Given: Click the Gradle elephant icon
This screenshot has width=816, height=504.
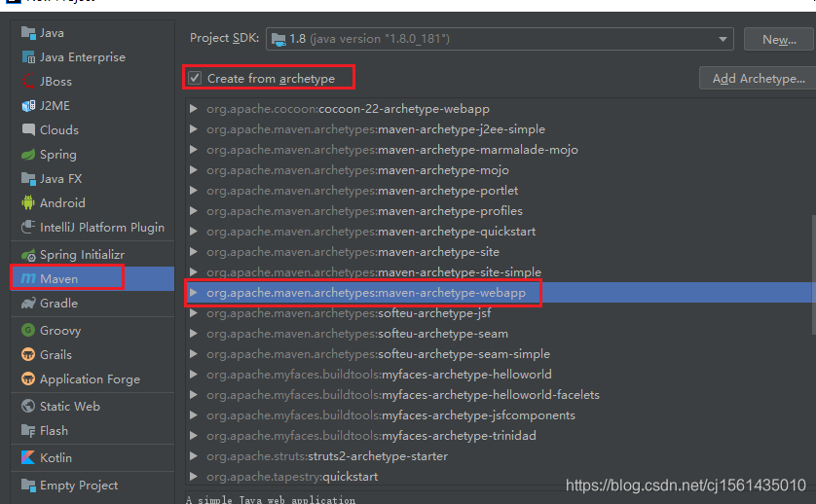Looking at the screenshot, I should click(28, 304).
